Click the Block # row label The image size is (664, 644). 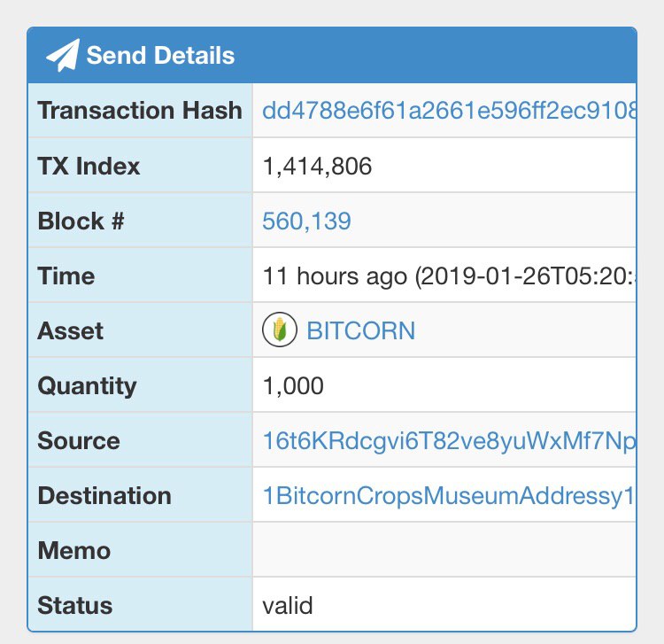pos(81,221)
